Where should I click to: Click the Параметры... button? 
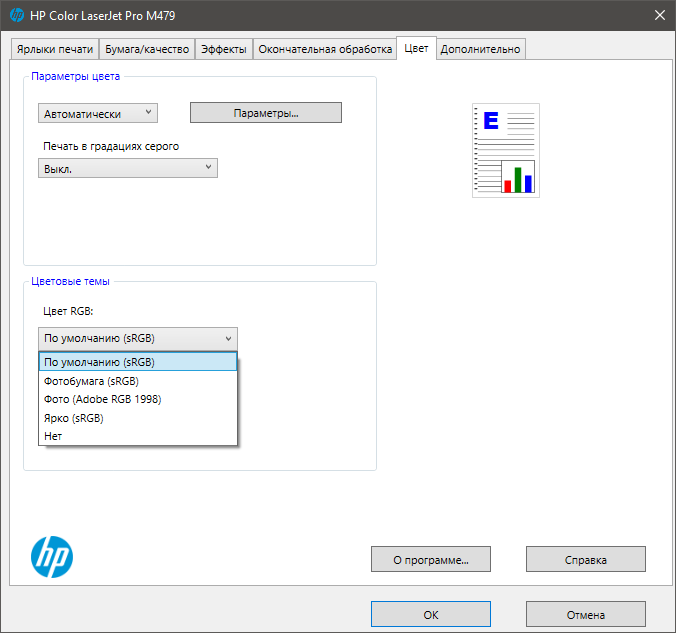point(266,113)
